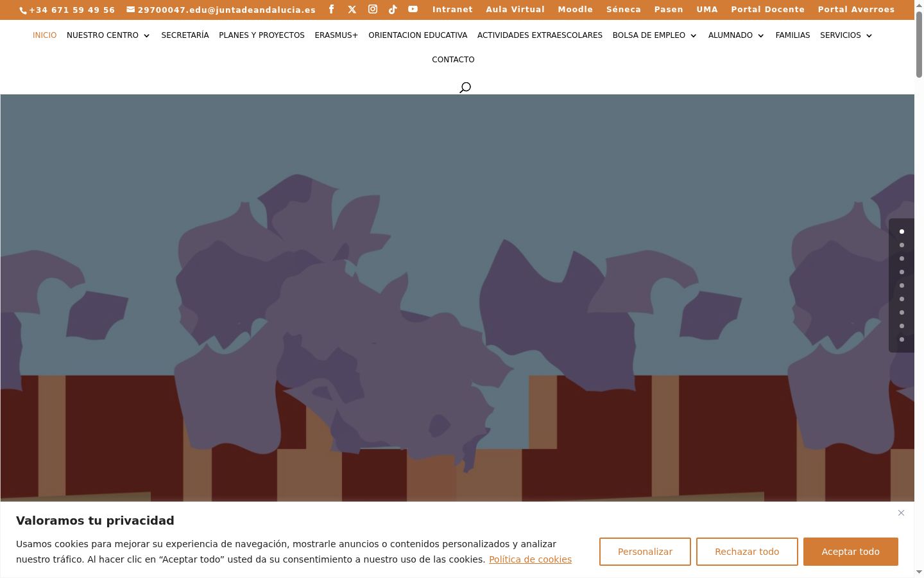Viewport: 924px width, 578px height.
Task: Open the Pasen link
Action: pyautogui.click(x=669, y=10)
